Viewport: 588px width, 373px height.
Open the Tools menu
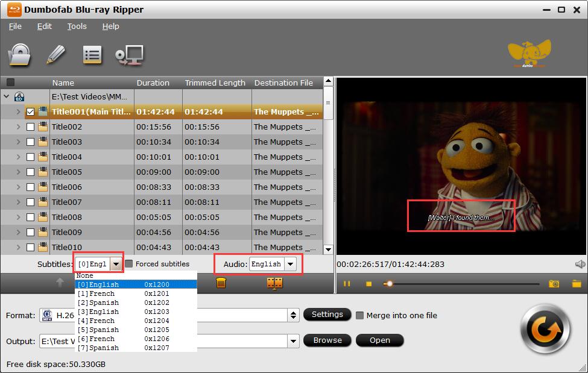[x=77, y=27]
